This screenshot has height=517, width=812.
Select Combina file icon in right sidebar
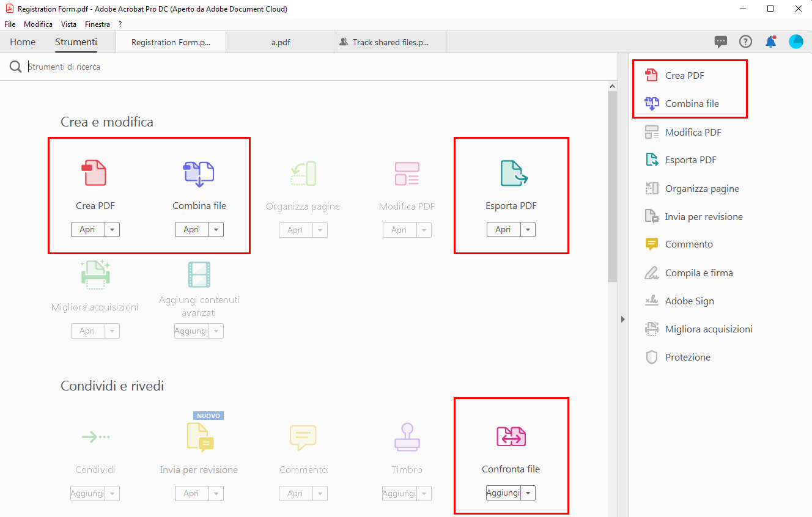[652, 103]
